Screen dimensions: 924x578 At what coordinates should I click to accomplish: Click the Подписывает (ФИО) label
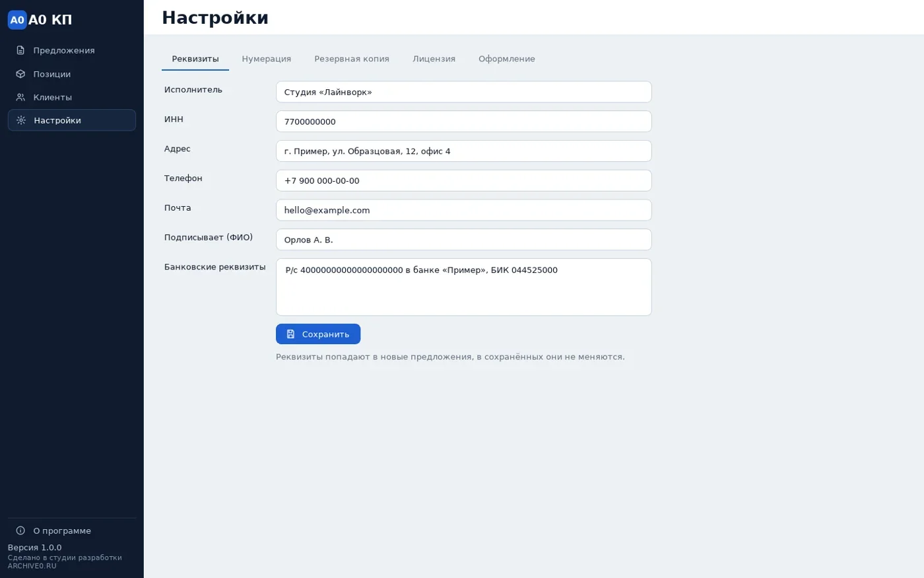(x=209, y=237)
